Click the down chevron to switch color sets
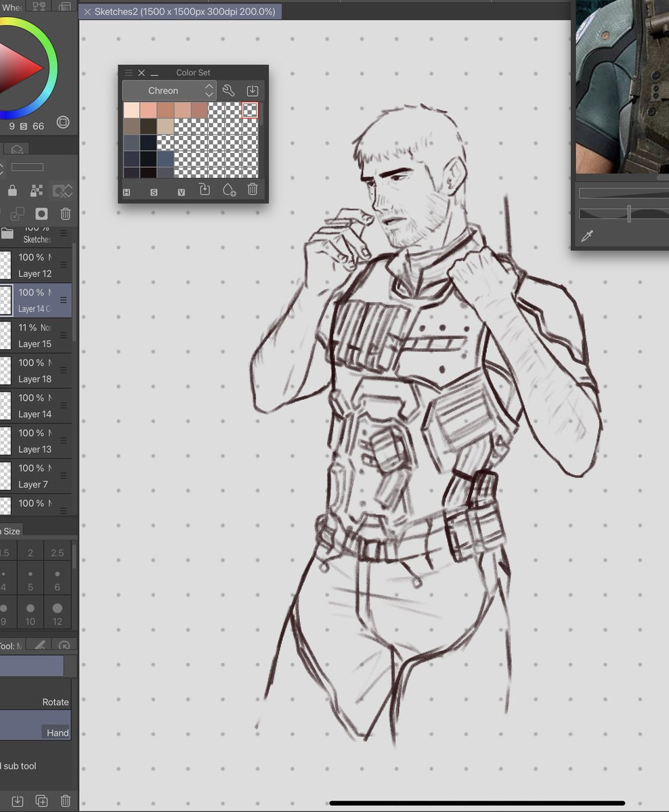 click(209, 94)
